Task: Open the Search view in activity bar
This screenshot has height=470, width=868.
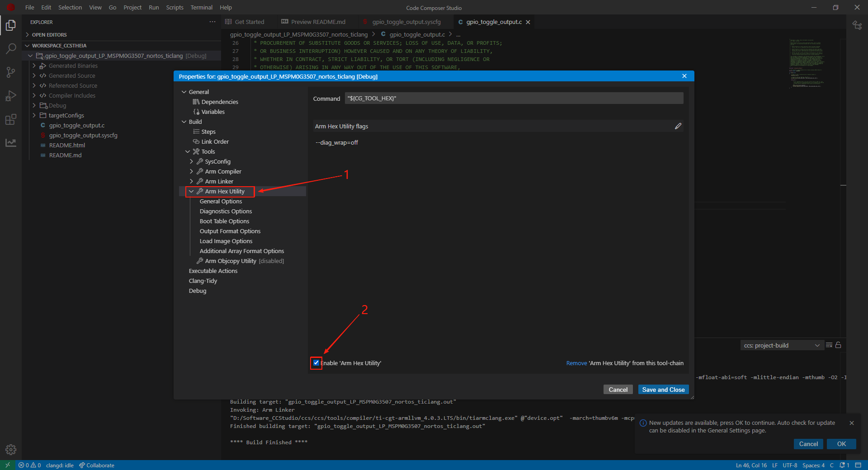Action: tap(11, 48)
